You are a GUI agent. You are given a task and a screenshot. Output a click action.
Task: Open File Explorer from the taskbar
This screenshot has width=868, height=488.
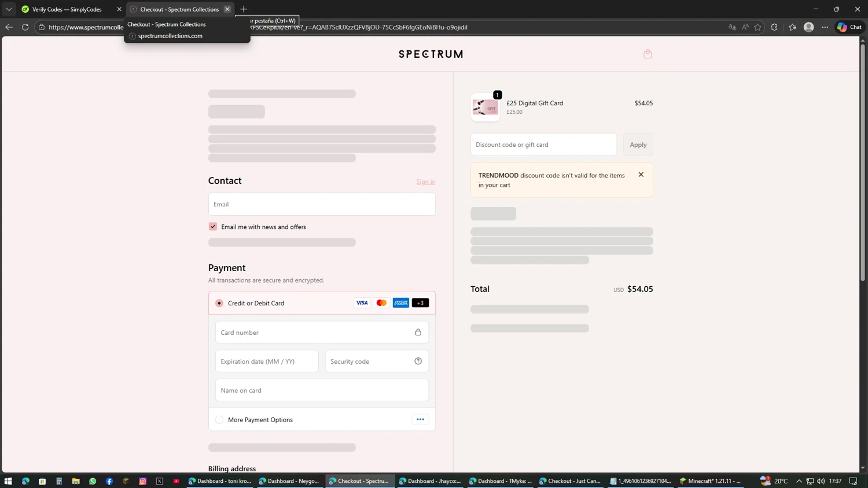click(76, 481)
